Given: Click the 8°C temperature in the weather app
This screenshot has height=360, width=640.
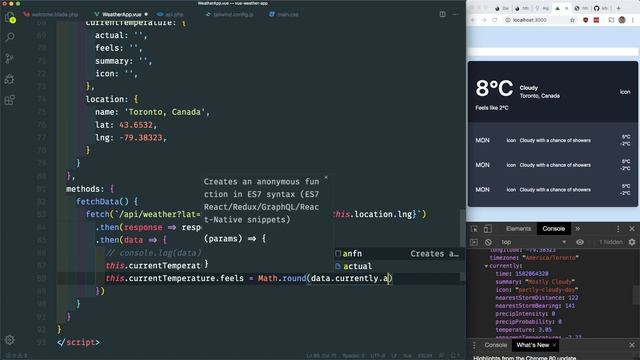Looking at the screenshot, I should click(494, 88).
